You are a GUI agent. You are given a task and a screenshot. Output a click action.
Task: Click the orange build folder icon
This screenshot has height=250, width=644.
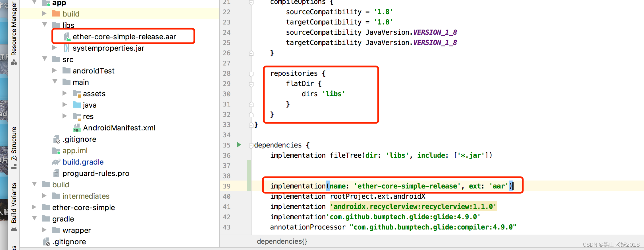click(56, 14)
